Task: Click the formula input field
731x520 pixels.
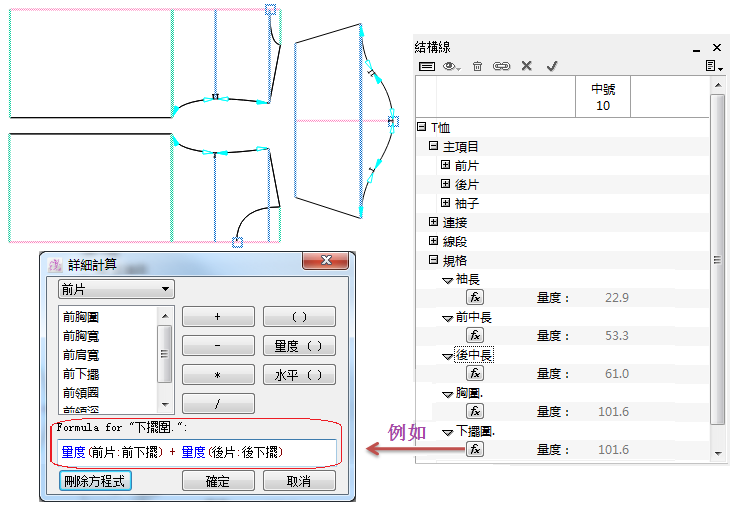Action: pos(196,452)
